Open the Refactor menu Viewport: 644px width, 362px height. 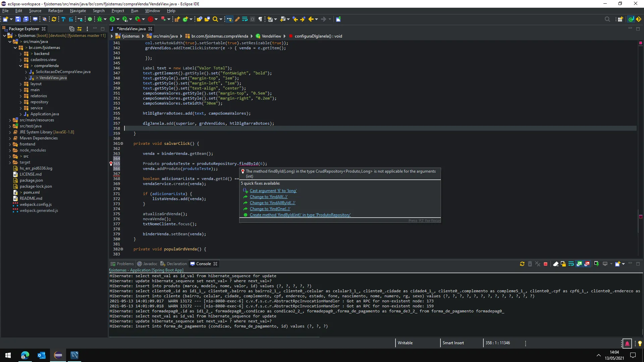(x=55, y=11)
